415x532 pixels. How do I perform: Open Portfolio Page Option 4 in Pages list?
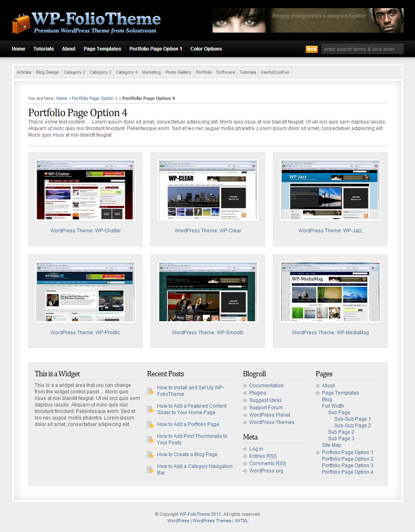click(348, 472)
